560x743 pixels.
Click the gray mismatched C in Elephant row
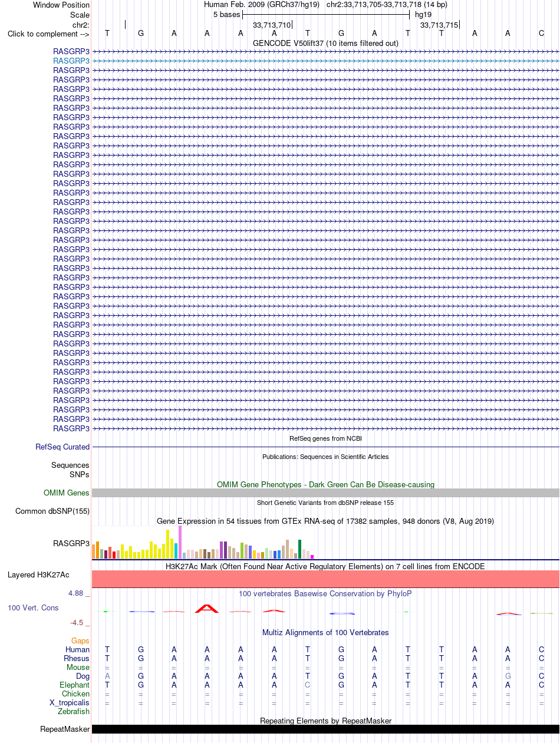[x=308, y=685]
